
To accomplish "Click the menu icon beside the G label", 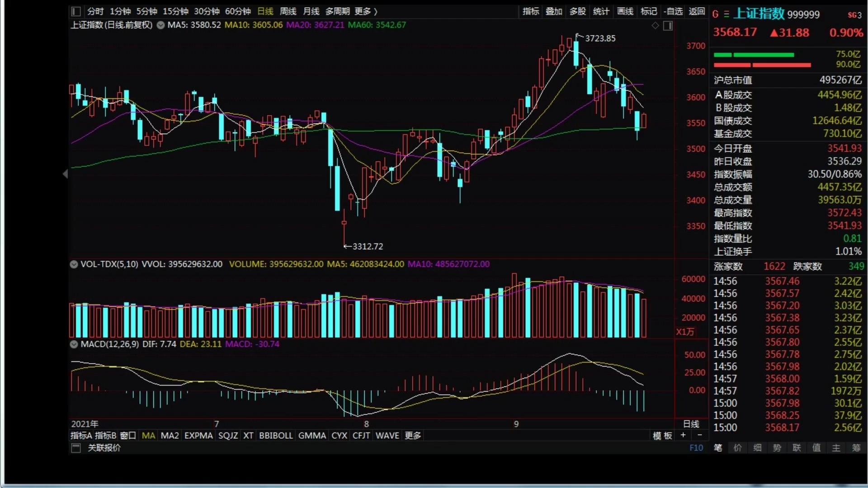I will point(726,14).
